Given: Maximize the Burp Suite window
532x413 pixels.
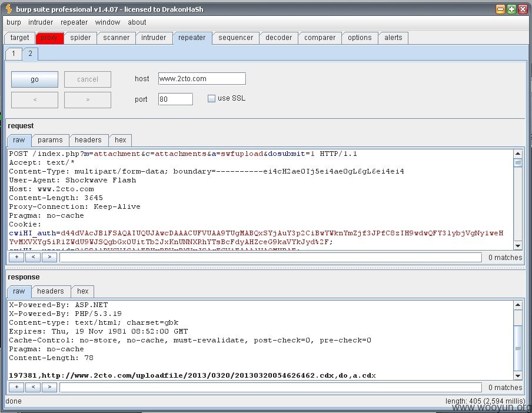Looking at the screenshot, I should [x=511, y=9].
